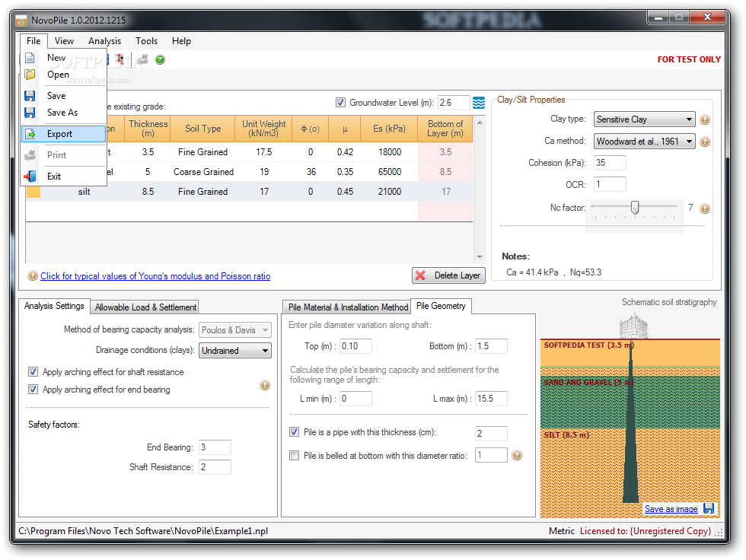
Task: Enable pile is belled at bottom
Action: [x=295, y=456]
